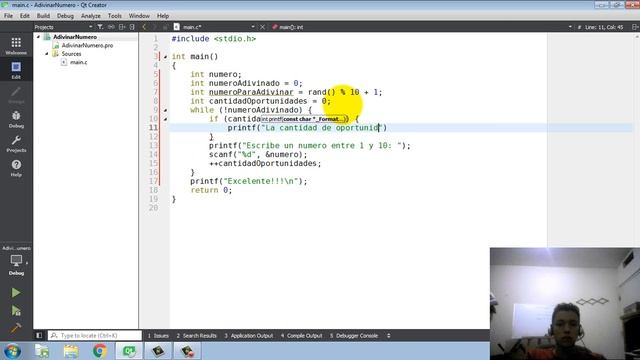The height and width of the screenshot is (360, 640).
Task: Switch to Edit mode in sidebar
Action: (x=16, y=70)
